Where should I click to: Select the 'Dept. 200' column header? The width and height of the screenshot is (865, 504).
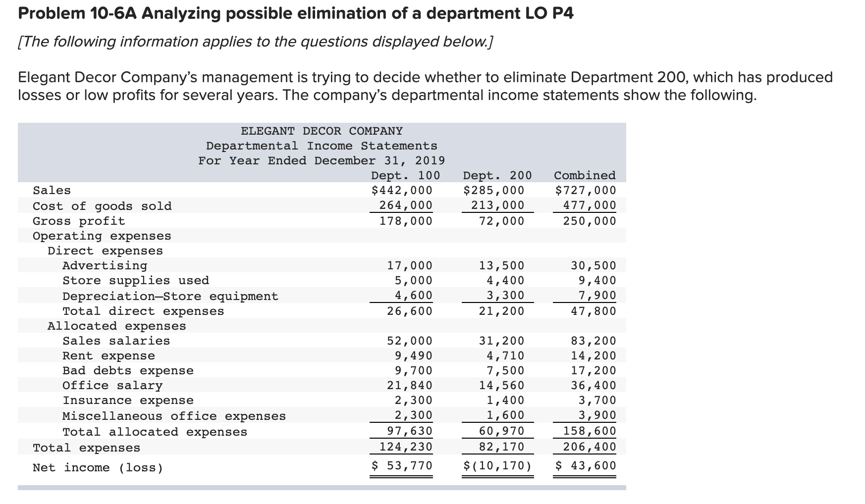pyautogui.click(x=497, y=176)
